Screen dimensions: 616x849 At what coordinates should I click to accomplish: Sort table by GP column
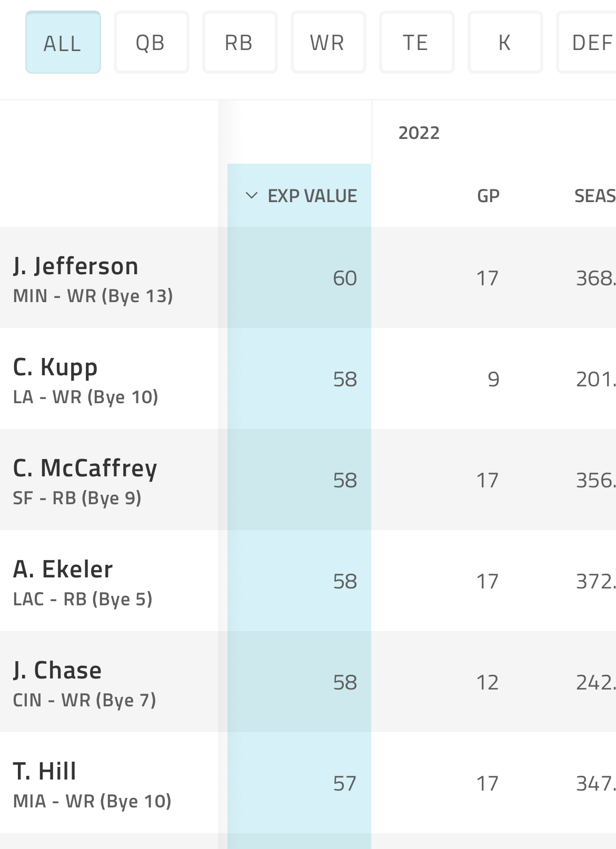tap(488, 196)
